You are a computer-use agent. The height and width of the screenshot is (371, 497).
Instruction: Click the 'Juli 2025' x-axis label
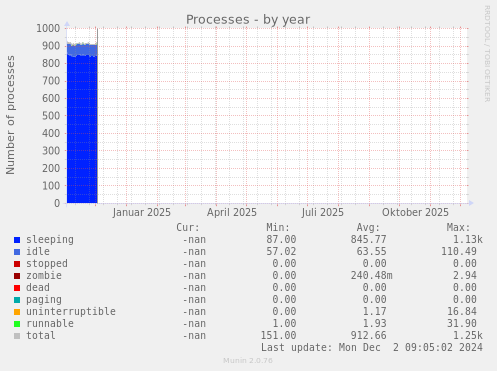323,212
